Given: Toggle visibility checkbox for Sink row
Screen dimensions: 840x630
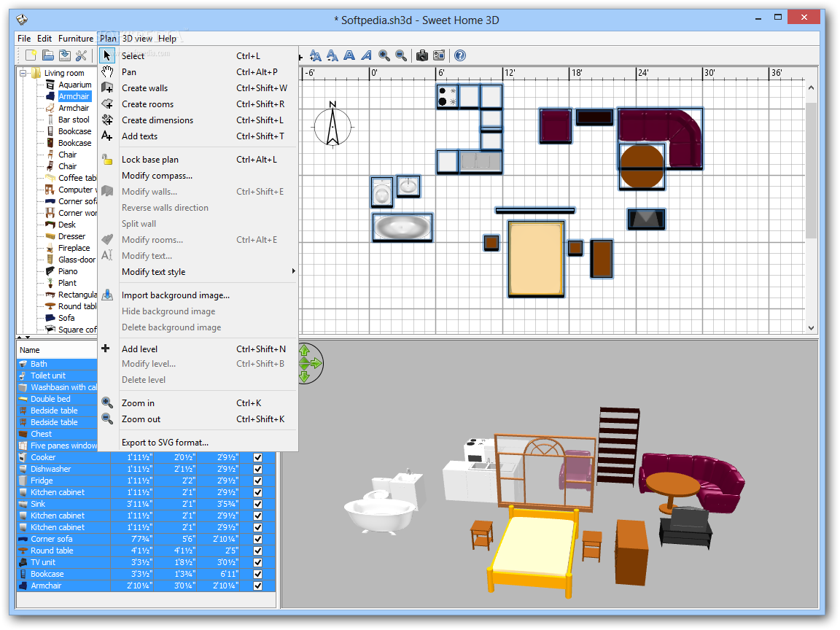Looking at the screenshot, I should (x=257, y=504).
